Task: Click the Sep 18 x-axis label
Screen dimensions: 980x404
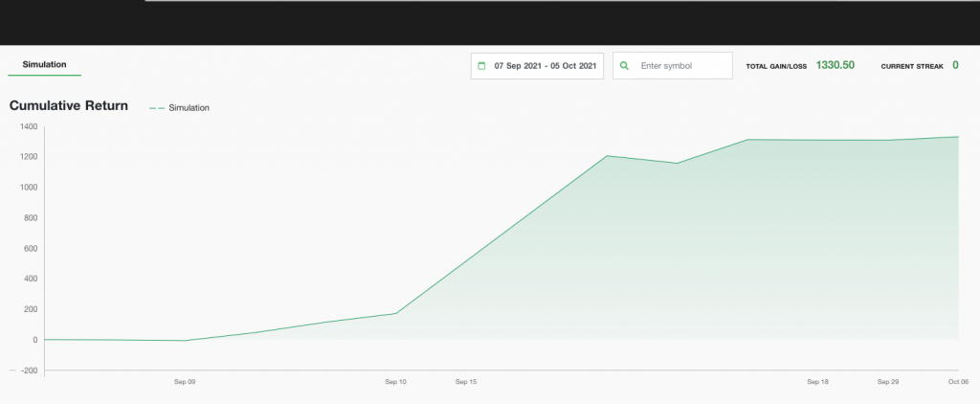Action: tap(817, 381)
